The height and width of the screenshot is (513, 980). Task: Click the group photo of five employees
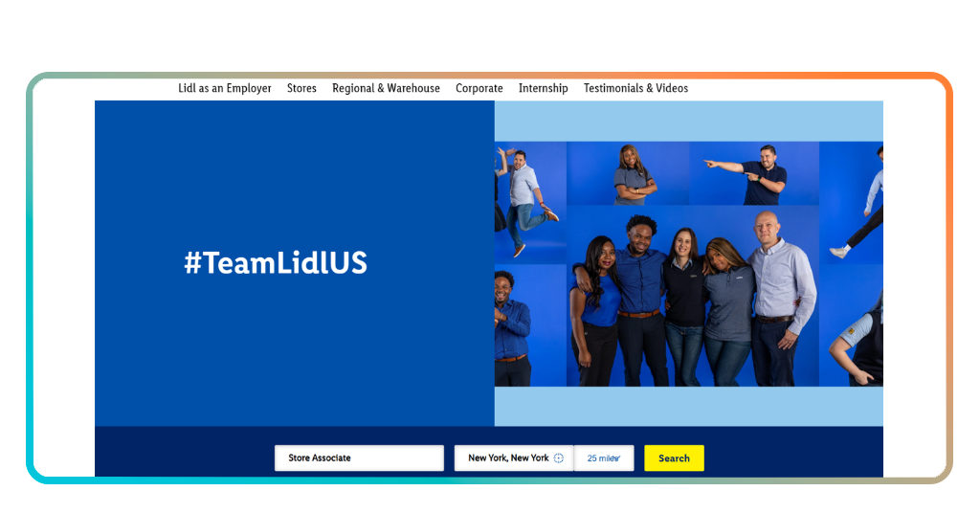693,296
